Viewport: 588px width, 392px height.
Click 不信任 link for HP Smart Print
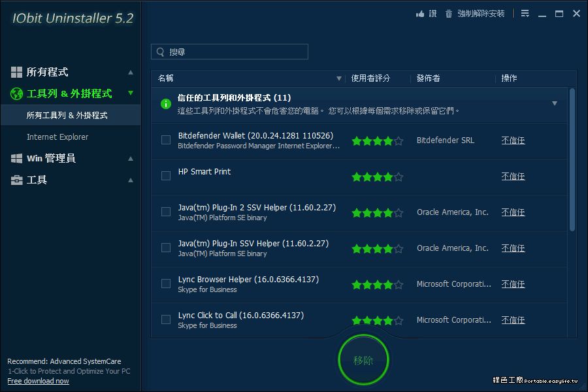pos(513,176)
